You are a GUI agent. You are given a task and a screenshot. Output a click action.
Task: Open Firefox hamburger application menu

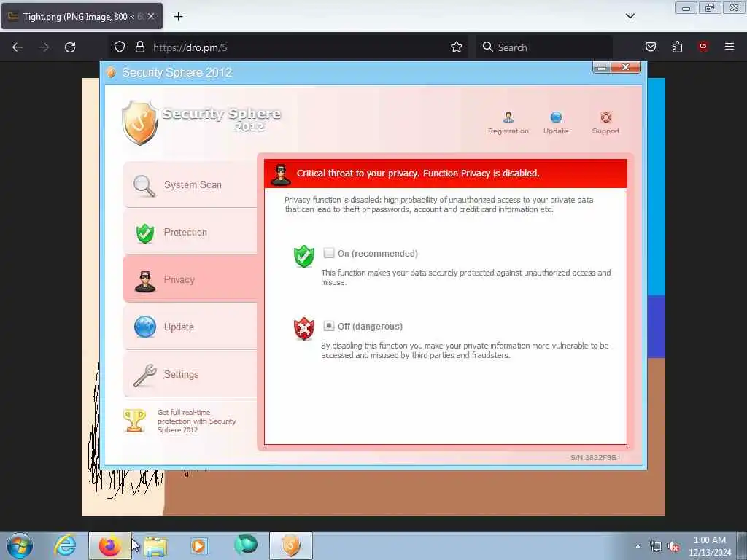point(729,47)
